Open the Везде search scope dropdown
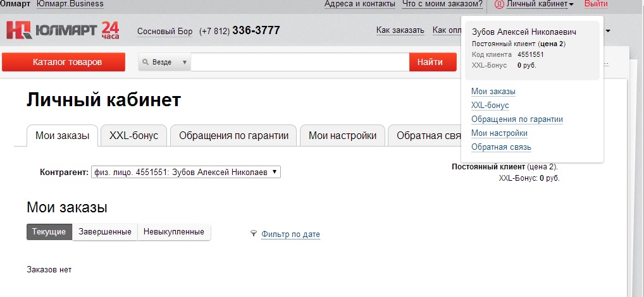Image resolution: width=644 pixels, height=297 pixels. coord(164,62)
